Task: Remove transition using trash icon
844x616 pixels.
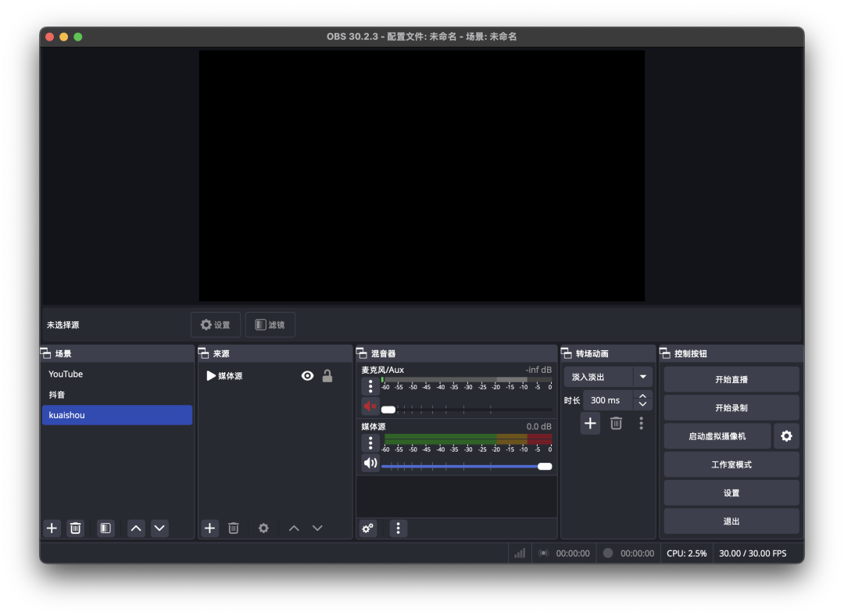Action: tap(616, 423)
